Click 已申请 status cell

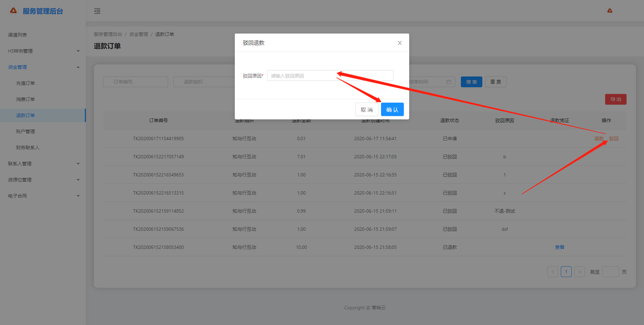(450, 139)
